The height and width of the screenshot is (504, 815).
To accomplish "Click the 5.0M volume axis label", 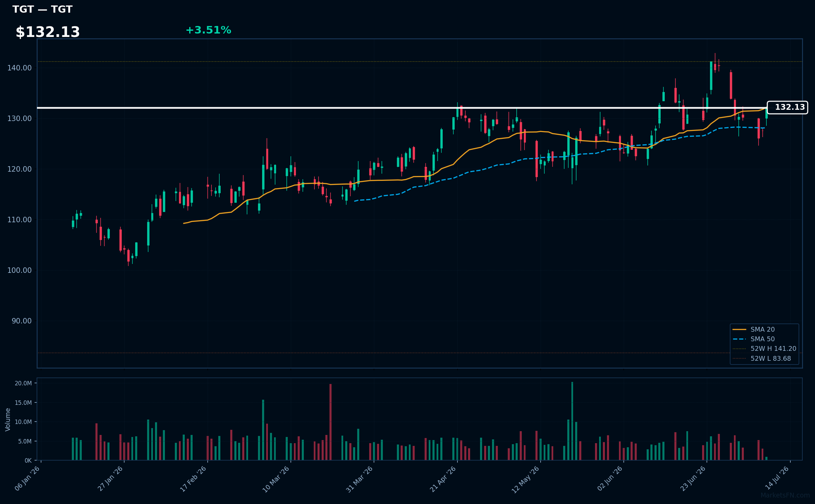I will [x=25, y=441].
